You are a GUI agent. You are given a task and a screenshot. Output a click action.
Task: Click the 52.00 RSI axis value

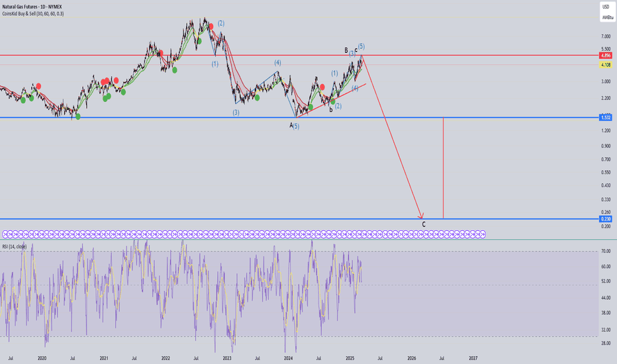[606, 281]
